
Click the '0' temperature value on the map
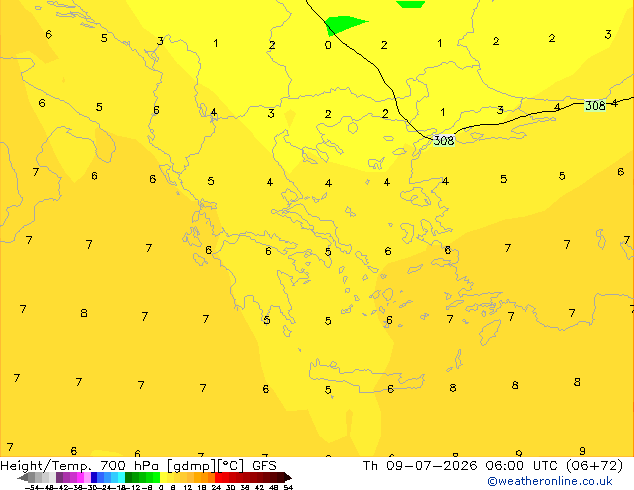click(x=328, y=45)
